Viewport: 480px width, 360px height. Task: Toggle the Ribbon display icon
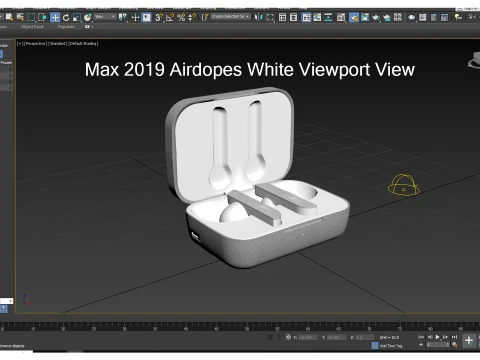(306, 17)
